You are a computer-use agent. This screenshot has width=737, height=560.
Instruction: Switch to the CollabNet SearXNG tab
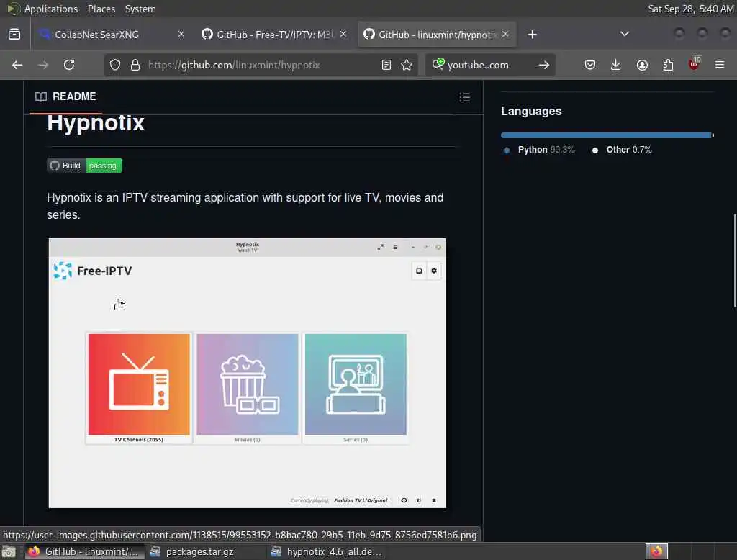(112, 35)
